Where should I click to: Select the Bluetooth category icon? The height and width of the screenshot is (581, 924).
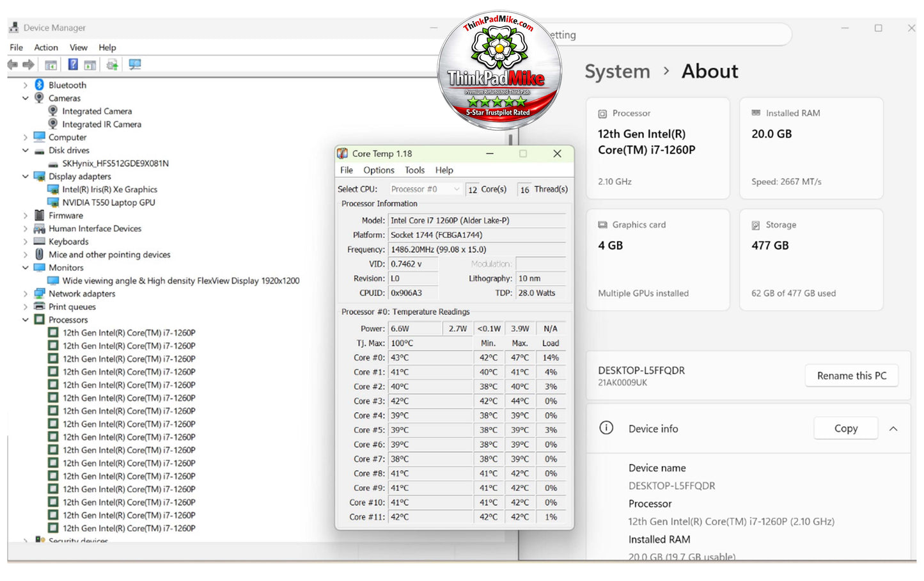coord(39,85)
